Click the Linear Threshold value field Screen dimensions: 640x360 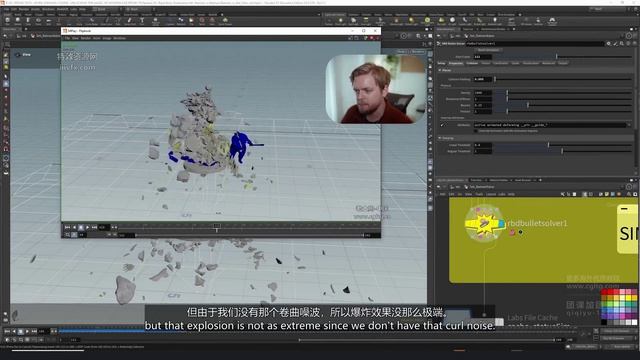[x=483, y=145]
